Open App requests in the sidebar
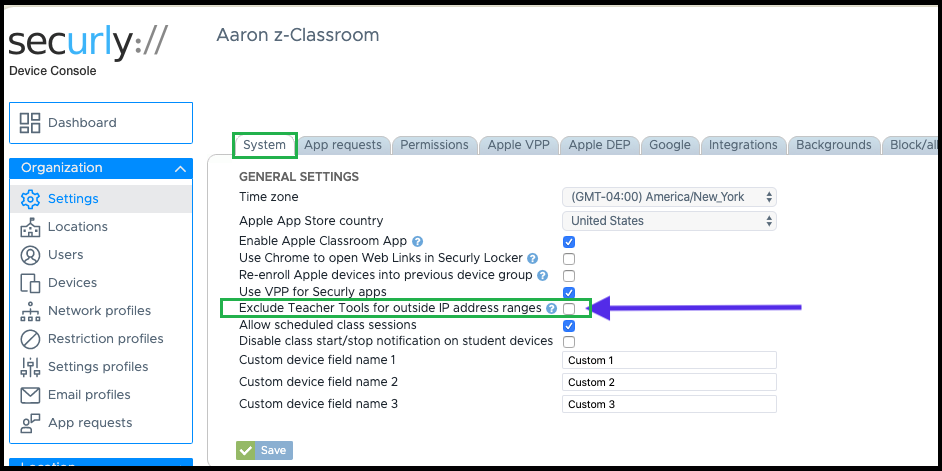 tap(90, 423)
